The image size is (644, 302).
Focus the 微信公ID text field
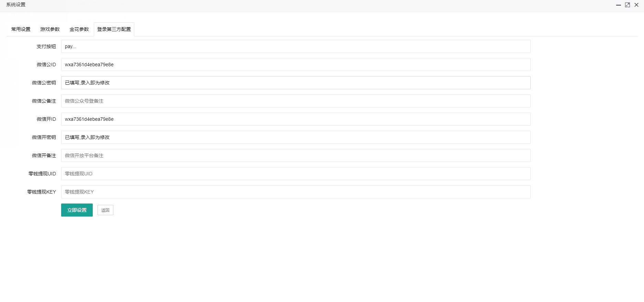296,65
